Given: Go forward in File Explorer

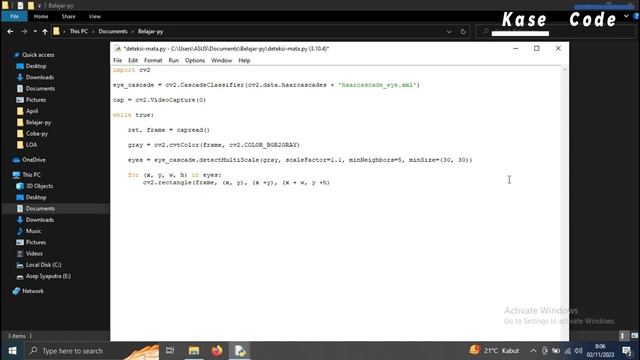Looking at the screenshot, I should tap(24, 31).
